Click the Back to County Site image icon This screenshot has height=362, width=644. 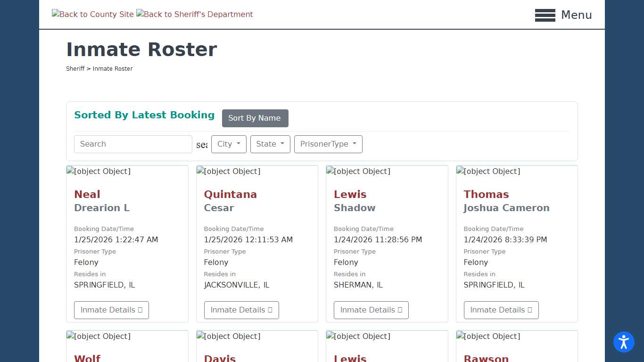point(92,14)
